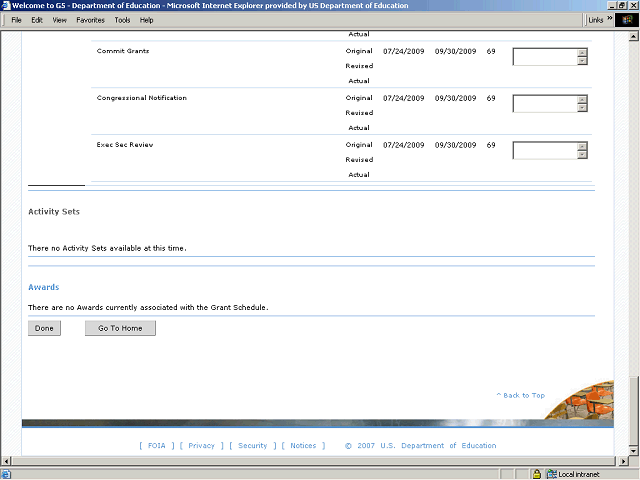Open the Notices footer link
640x480 pixels.
pos(303,445)
